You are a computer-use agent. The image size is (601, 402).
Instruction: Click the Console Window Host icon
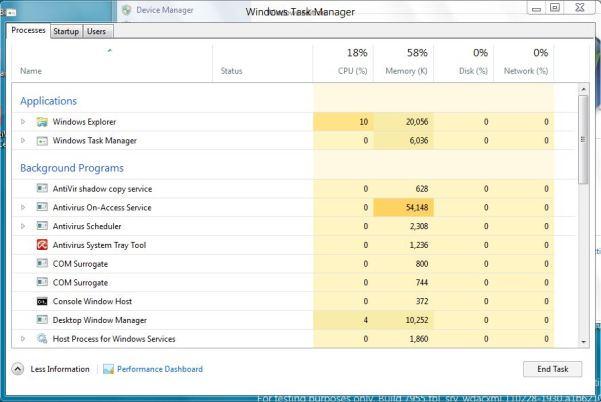click(42, 301)
